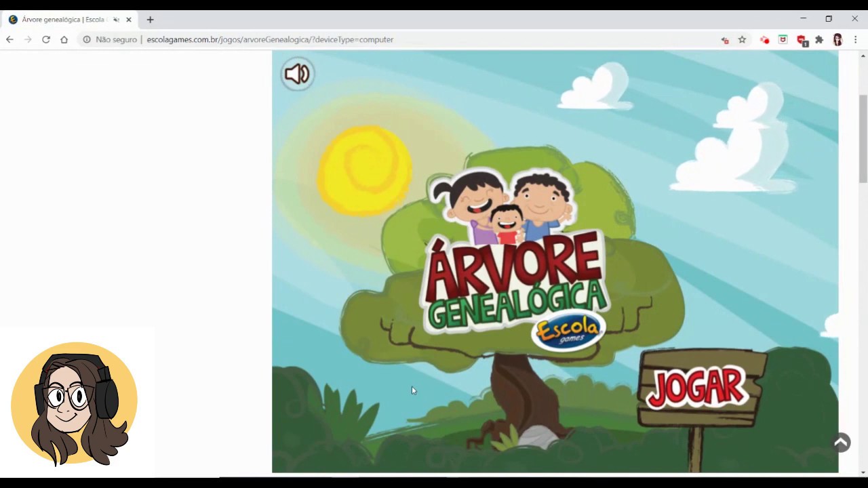Click the Escola Games logo badge
The height and width of the screenshot is (488, 868).
point(568,331)
